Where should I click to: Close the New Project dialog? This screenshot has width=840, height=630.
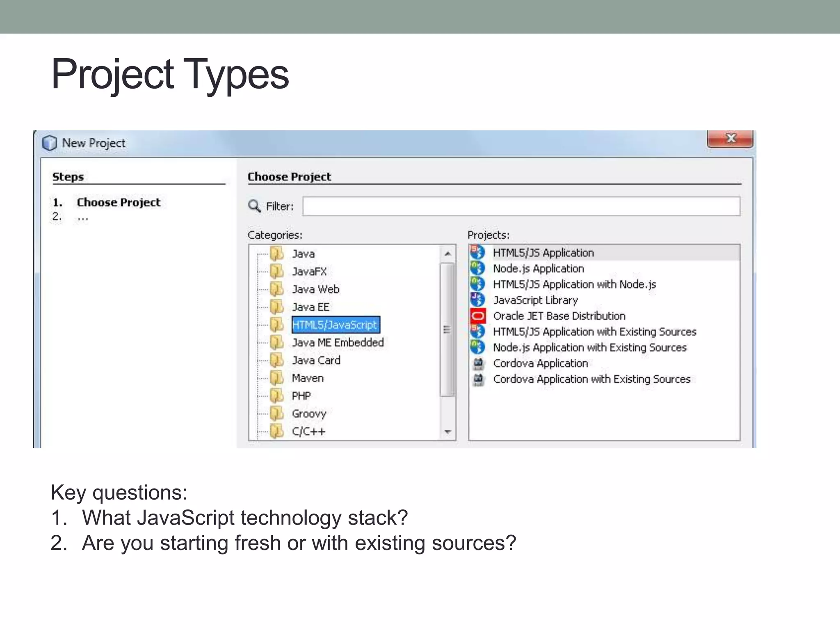[730, 139]
